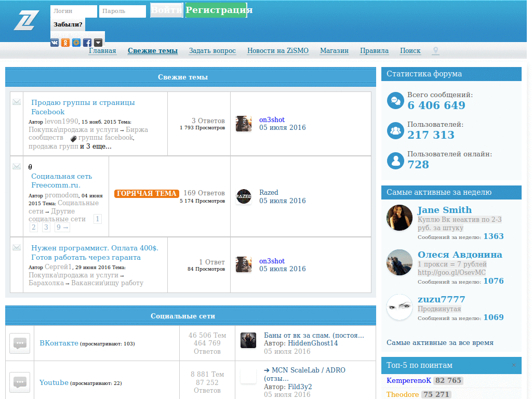Open thread Социальная сеть Freecomm.ru

click(61, 180)
